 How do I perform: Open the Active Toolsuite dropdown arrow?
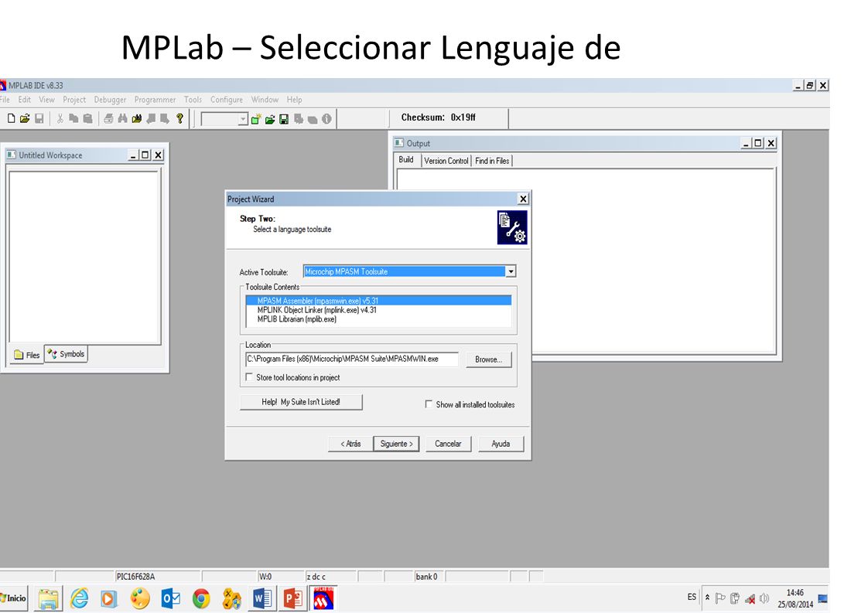coord(511,271)
